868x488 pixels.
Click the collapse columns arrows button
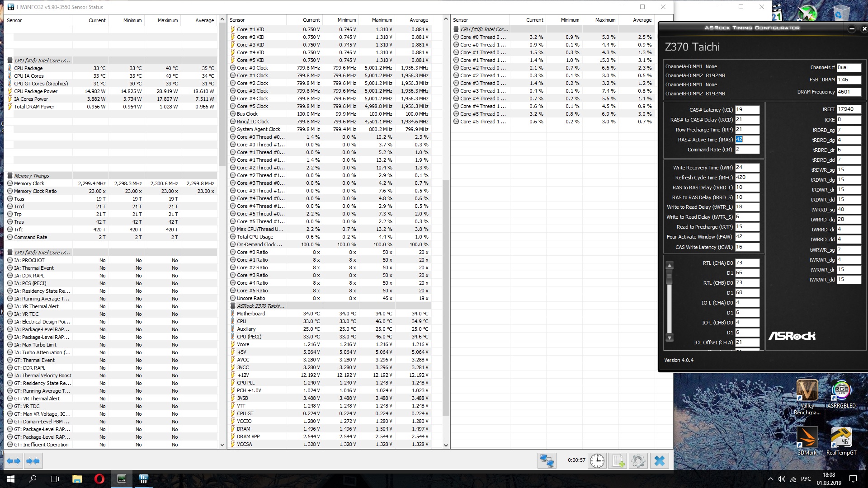33,461
